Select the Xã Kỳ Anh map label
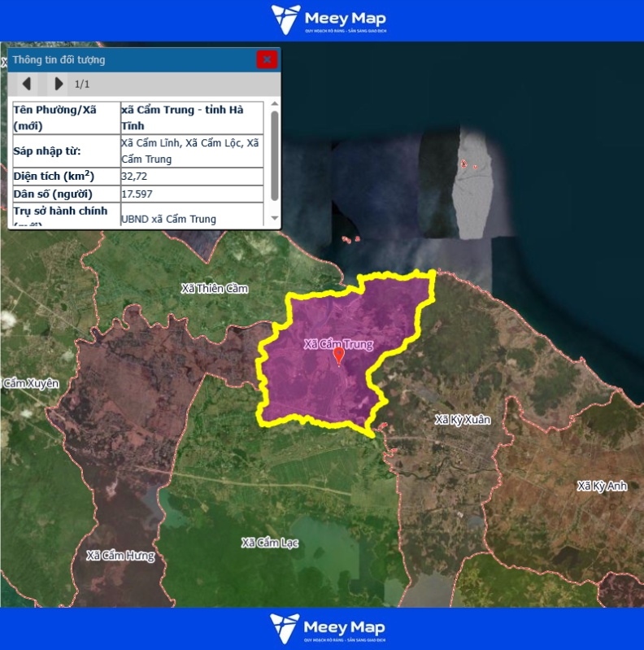Image resolution: width=644 pixels, height=650 pixels. pyautogui.click(x=602, y=486)
